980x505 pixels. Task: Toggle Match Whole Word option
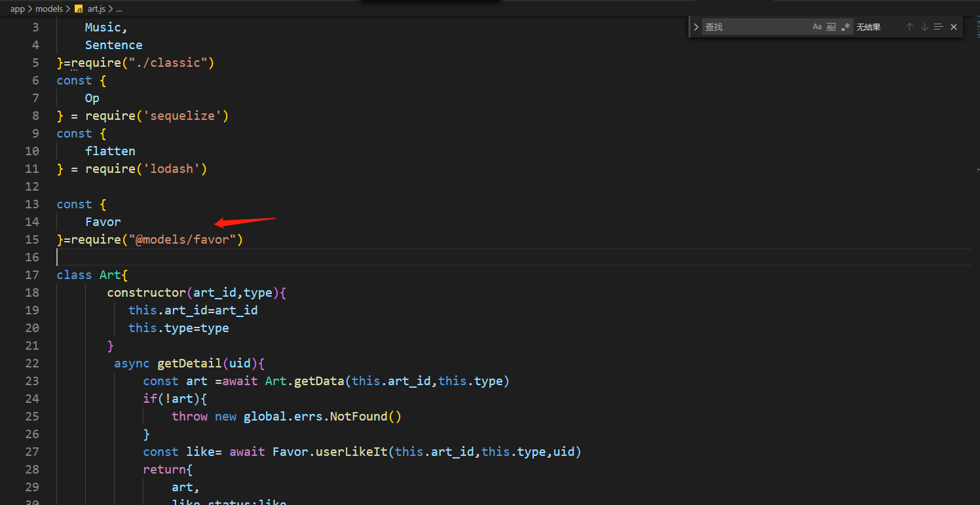tap(831, 27)
